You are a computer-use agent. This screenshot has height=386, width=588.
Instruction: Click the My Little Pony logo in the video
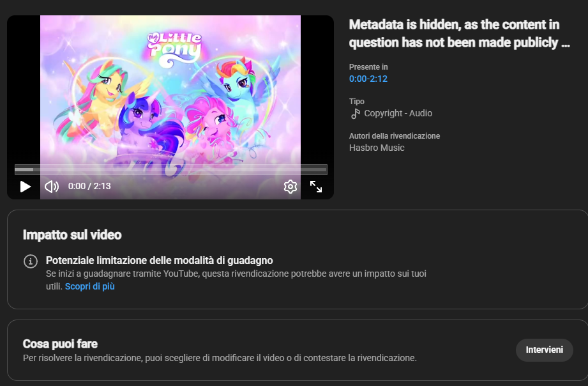174,50
